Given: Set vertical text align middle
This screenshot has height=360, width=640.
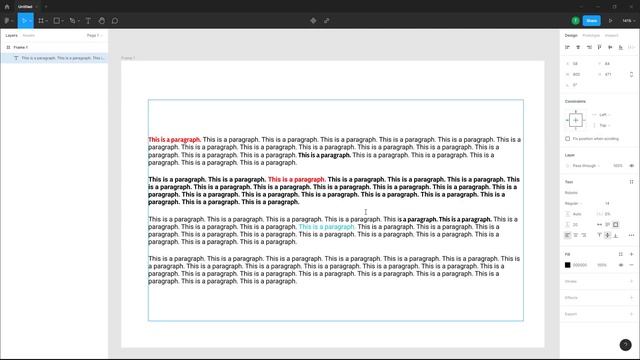Looking at the screenshot, I should 608,235.
